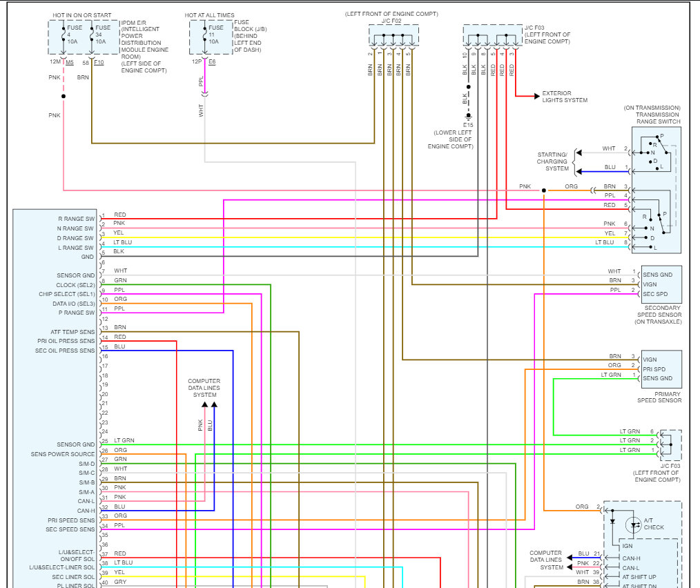The image size is (700, 588).
Task: Select the 'N RANGE SW' pin label
Action: click(x=75, y=228)
